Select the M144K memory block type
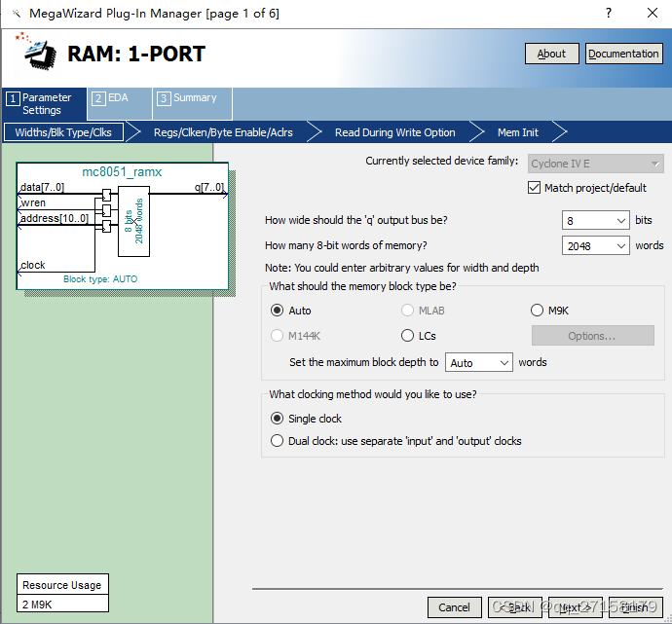 (x=277, y=335)
